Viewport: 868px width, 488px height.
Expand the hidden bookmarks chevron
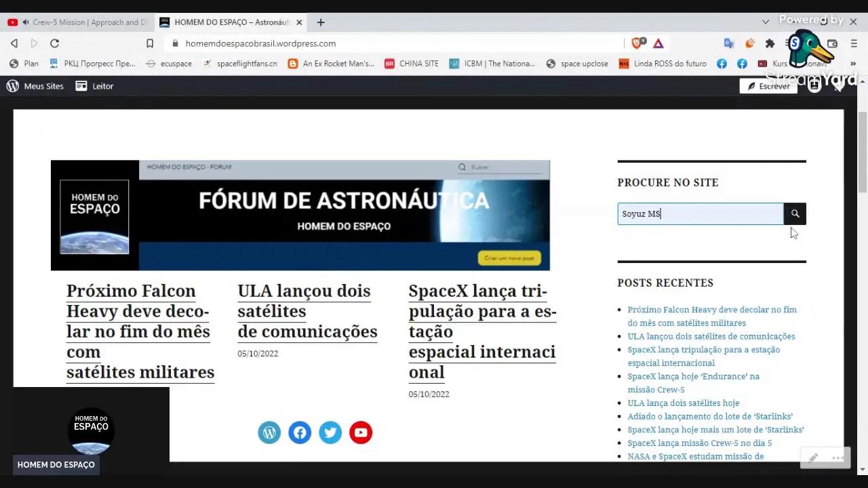click(x=852, y=64)
